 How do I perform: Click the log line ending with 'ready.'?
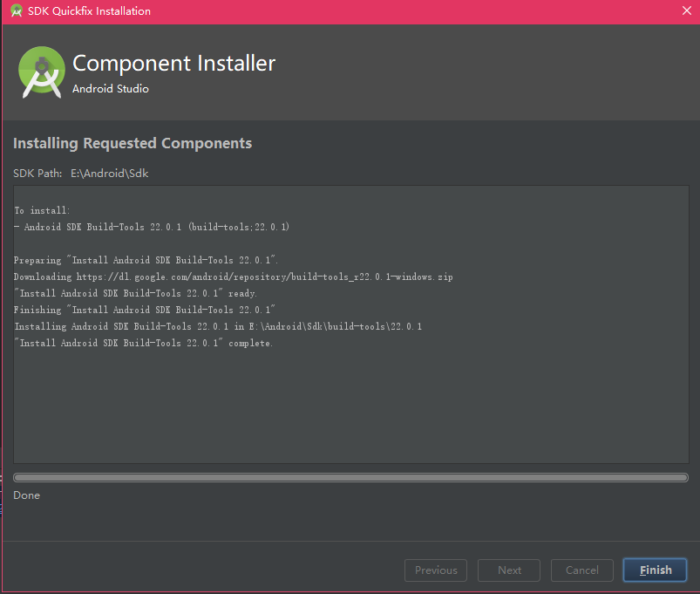pos(135,293)
